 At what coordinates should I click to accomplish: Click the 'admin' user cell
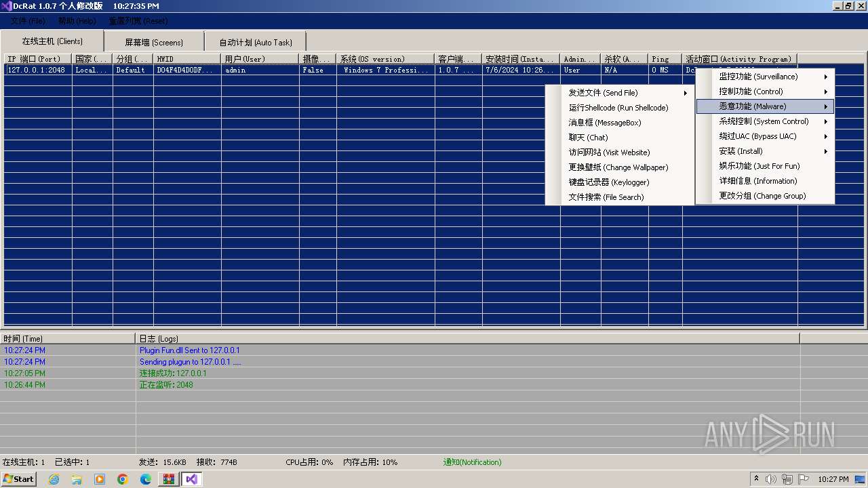(260, 70)
